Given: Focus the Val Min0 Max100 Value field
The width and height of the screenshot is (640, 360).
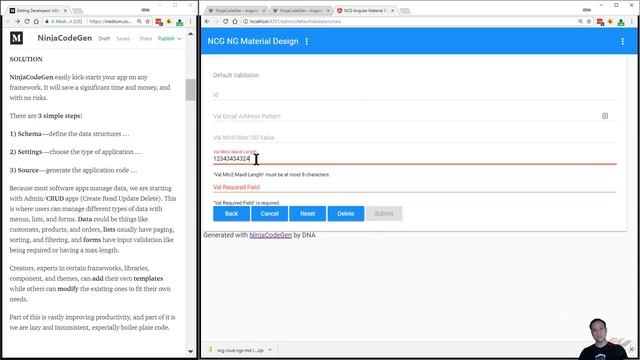Looking at the screenshot, I should pyautogui.click(x=415, y=138).
